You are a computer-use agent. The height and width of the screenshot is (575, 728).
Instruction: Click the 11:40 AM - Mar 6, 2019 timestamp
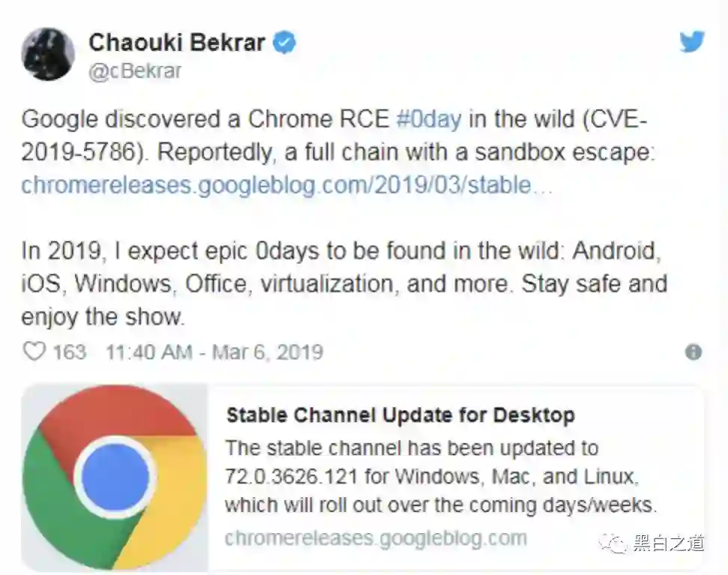214,352
